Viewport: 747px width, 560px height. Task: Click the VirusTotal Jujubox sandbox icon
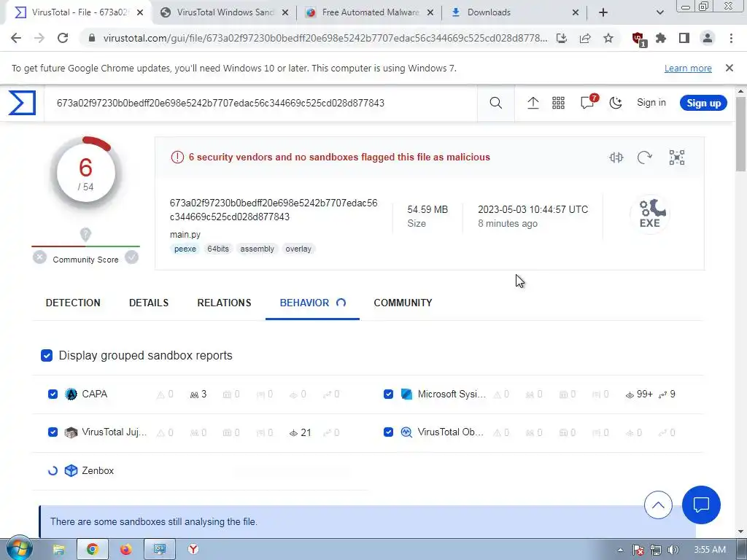(71, 432)
